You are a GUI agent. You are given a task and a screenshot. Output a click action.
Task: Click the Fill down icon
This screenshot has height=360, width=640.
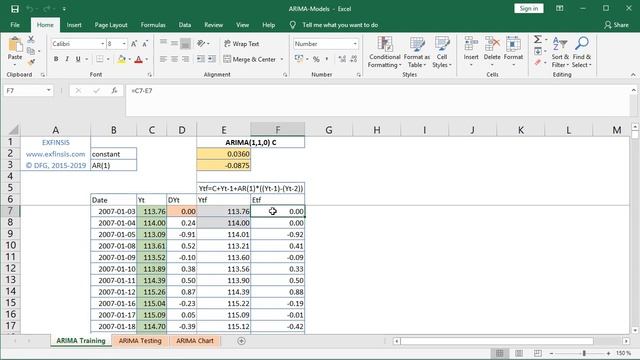pos(538,51)
